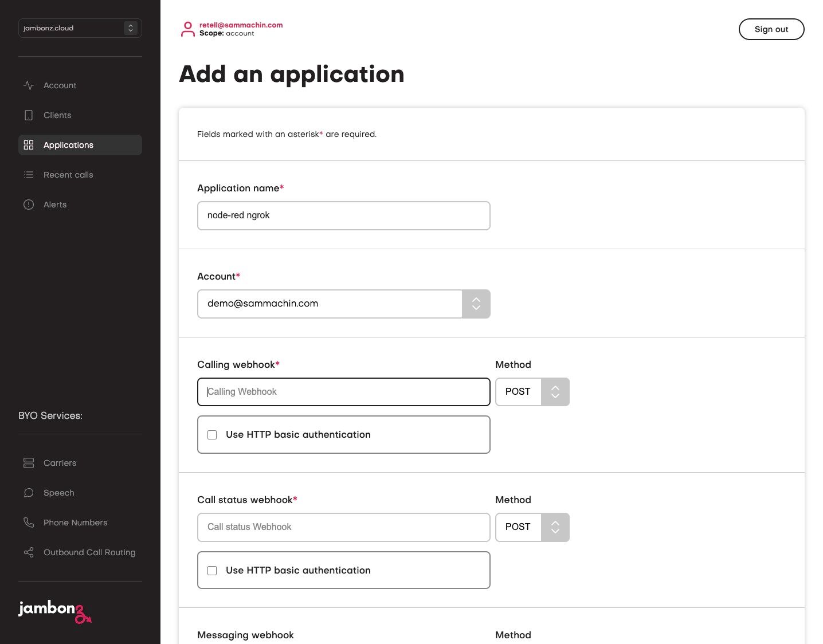Open the jambonz.cloud environment selector
The width and height of the screenshot is (823, 644).
80,28
